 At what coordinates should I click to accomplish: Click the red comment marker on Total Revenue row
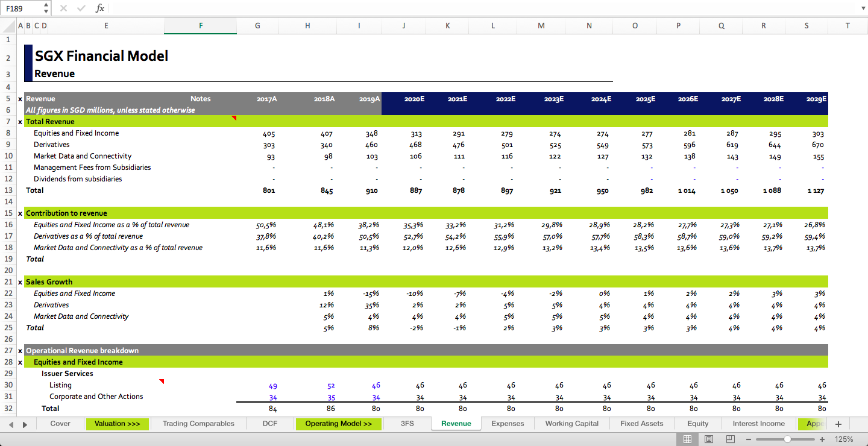tap(234, 118)
